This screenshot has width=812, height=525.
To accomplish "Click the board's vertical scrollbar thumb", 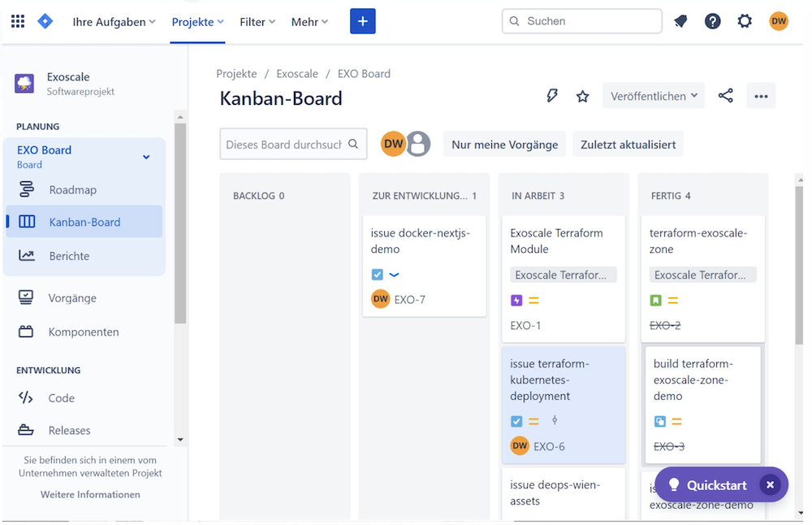I will click(x=800, y=264).
